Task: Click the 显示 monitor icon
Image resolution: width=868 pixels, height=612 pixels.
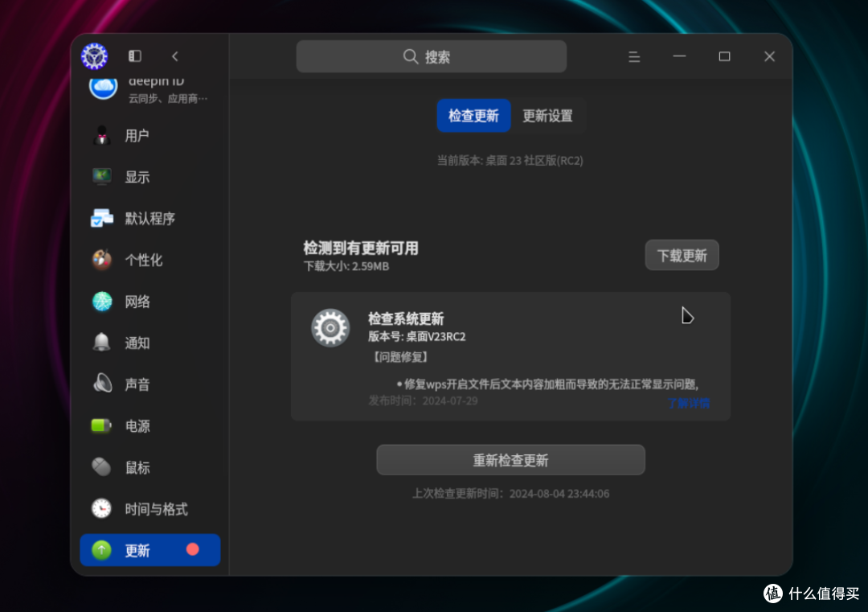Action: pyautogui.click(x=102, y=177)
